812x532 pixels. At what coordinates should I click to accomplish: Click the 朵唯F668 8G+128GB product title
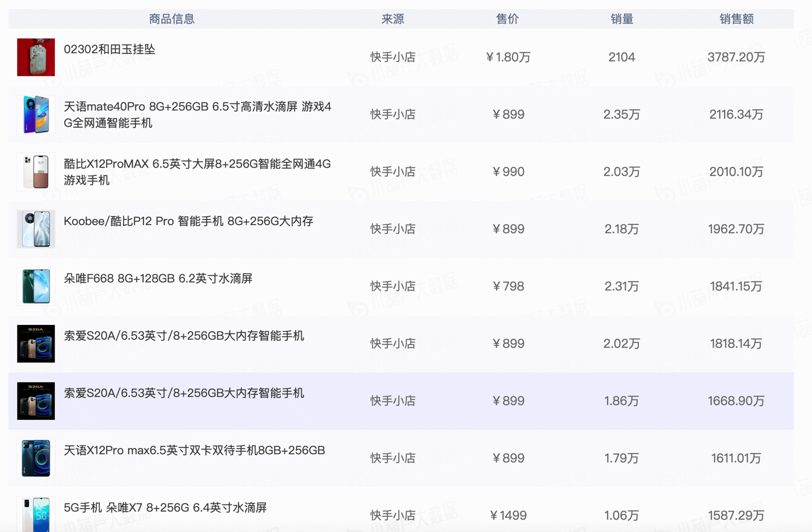pos(158,278)
